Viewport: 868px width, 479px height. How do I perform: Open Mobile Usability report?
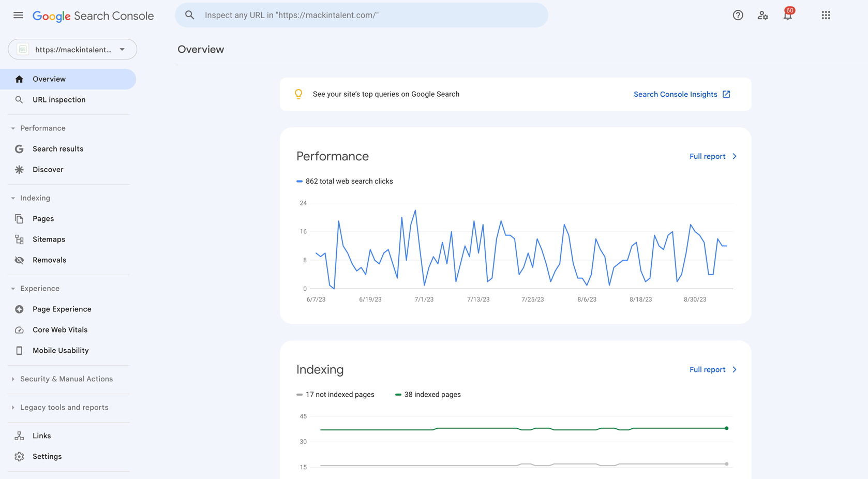tap(61, 351)
